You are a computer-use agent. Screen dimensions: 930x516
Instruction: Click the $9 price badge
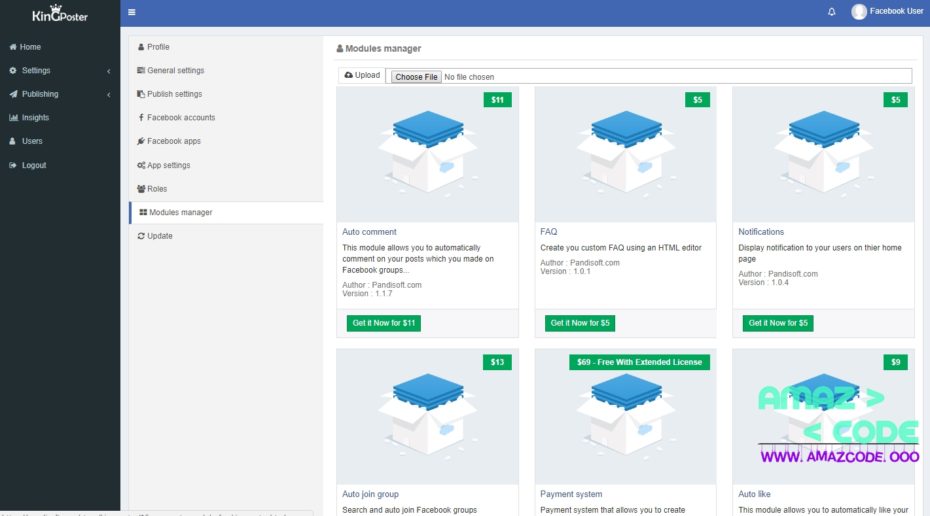pyautogui.click(x=896, y=362)
